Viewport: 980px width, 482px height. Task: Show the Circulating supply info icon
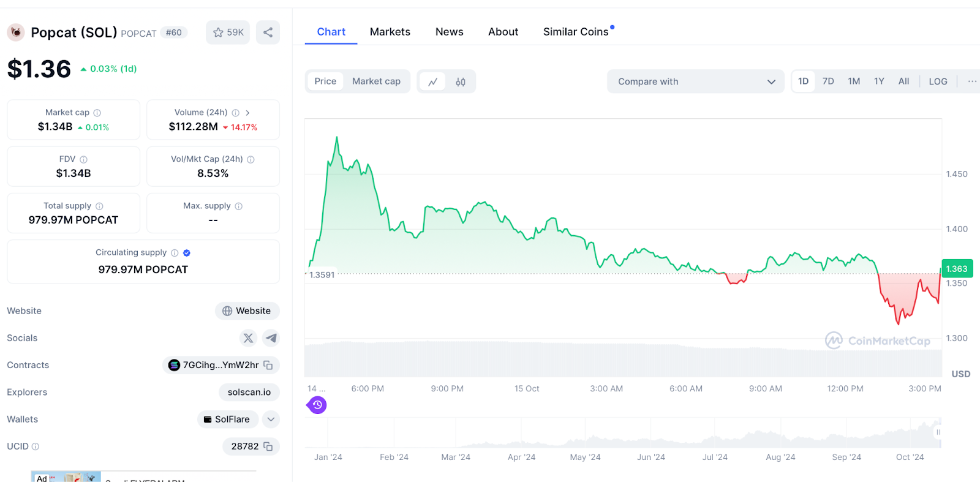pyautogui.click(x=175, y=253)
